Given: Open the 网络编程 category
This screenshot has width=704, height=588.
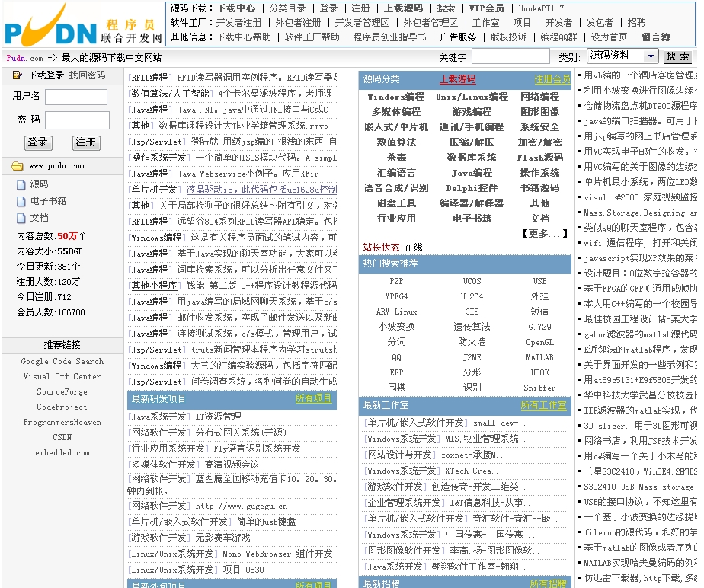Looking at the screenshot, I should tap(539, 97).
